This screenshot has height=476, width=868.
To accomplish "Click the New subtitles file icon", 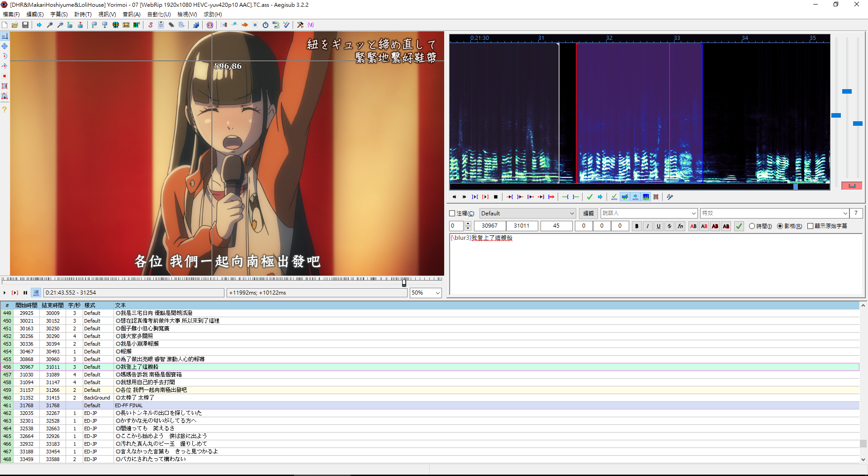I will 5,25.
